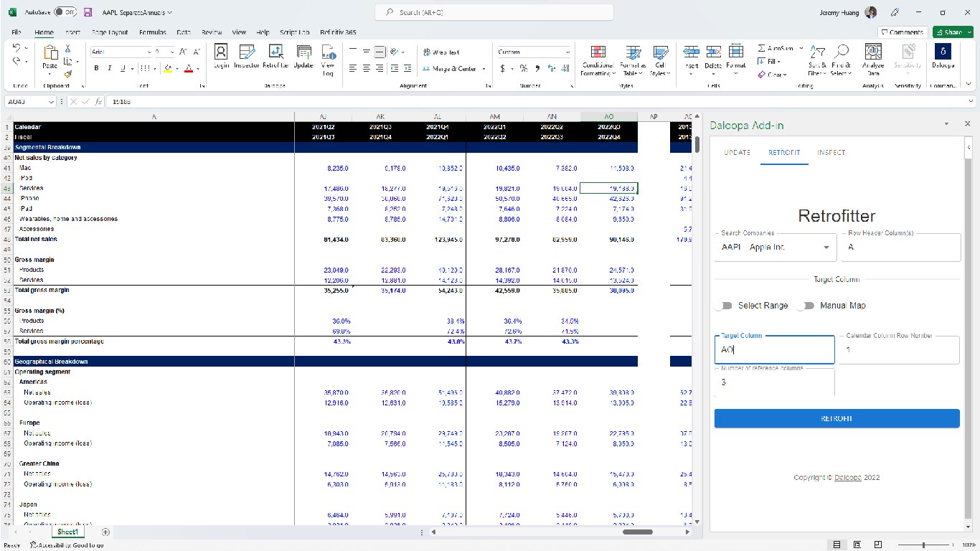Center-align the cell text
The height and width of the screenshot is (551, 980).
pos(366,68)
